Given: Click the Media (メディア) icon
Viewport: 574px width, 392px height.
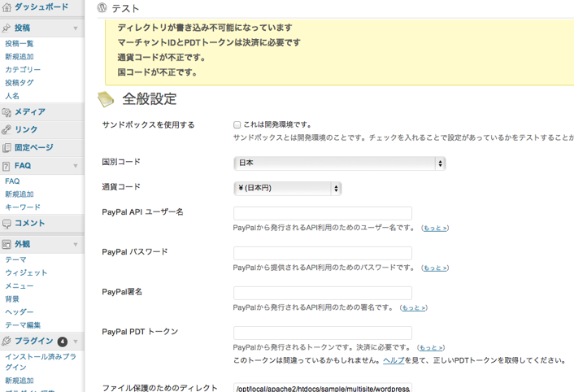Looking at the screenshot, I should [x=7, y=112].
